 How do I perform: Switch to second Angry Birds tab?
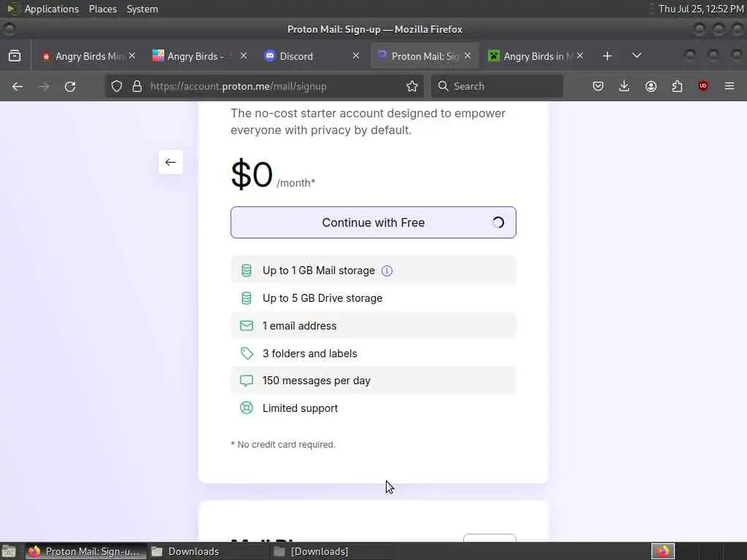pos(194,56)
